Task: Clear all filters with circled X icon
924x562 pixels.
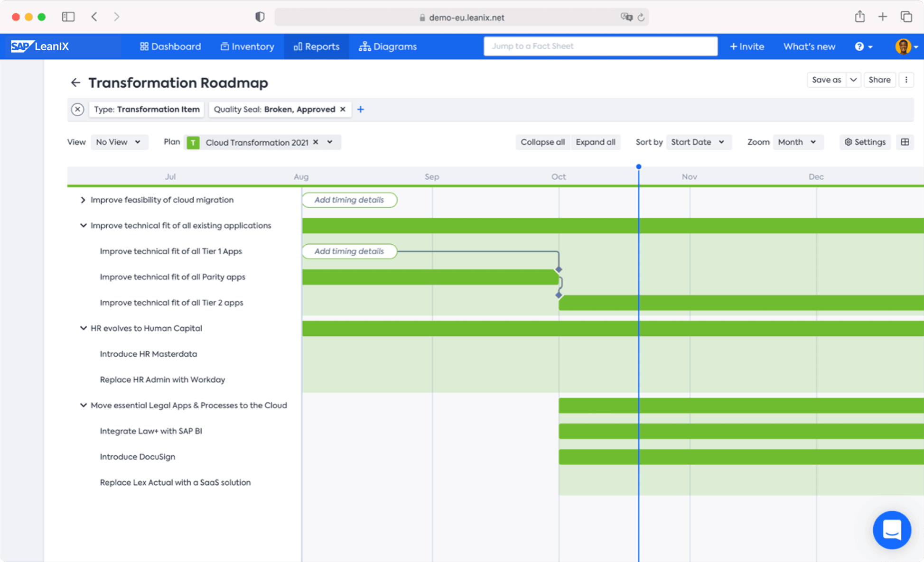Action: 77,109
